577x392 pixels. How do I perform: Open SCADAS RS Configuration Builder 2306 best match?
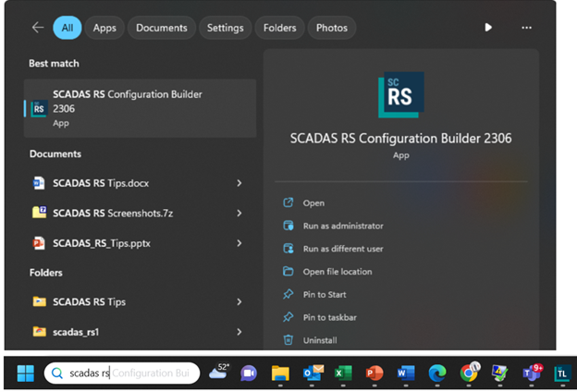(x=140, y=108)
